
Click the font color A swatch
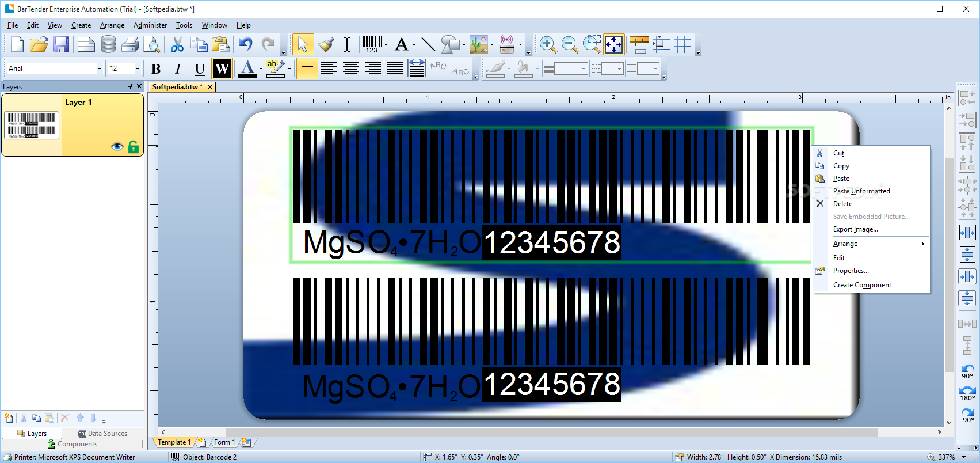point(247,69)
